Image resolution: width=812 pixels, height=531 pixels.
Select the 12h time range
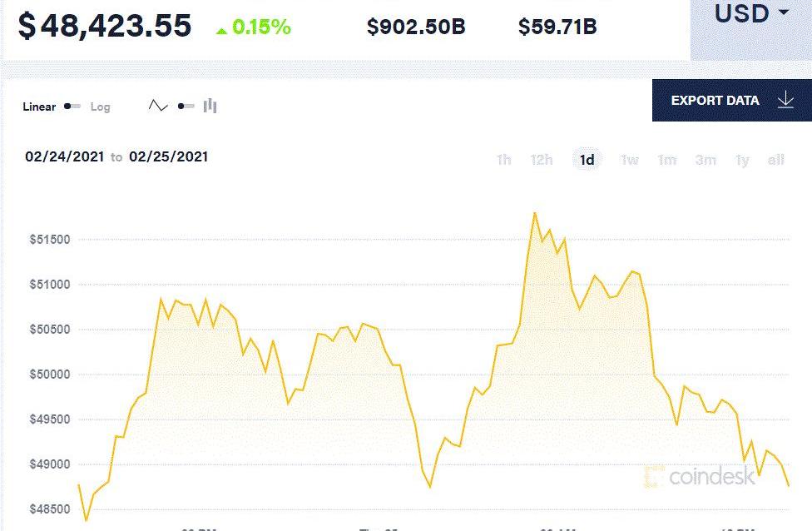click(x=542, y=160)
